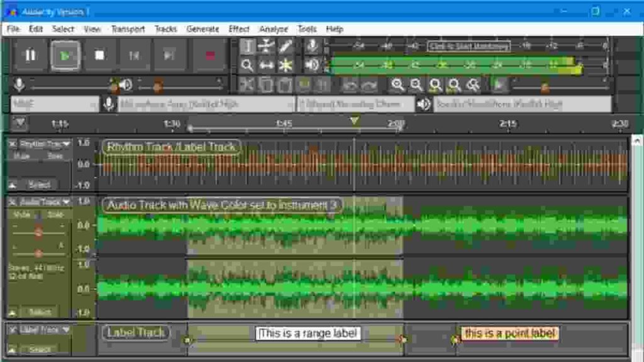Open the Label Track name dropdown menu

point(45,329)
